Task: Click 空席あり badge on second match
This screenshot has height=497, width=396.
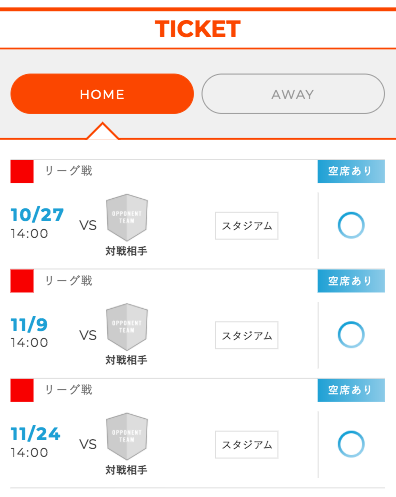Action: point(351,281)
